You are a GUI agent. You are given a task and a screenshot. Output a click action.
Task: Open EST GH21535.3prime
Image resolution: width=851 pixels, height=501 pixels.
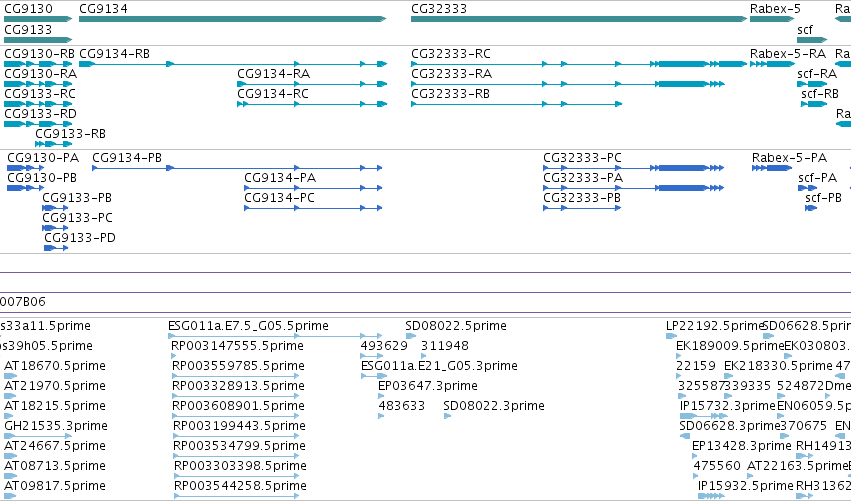(56, 426)
